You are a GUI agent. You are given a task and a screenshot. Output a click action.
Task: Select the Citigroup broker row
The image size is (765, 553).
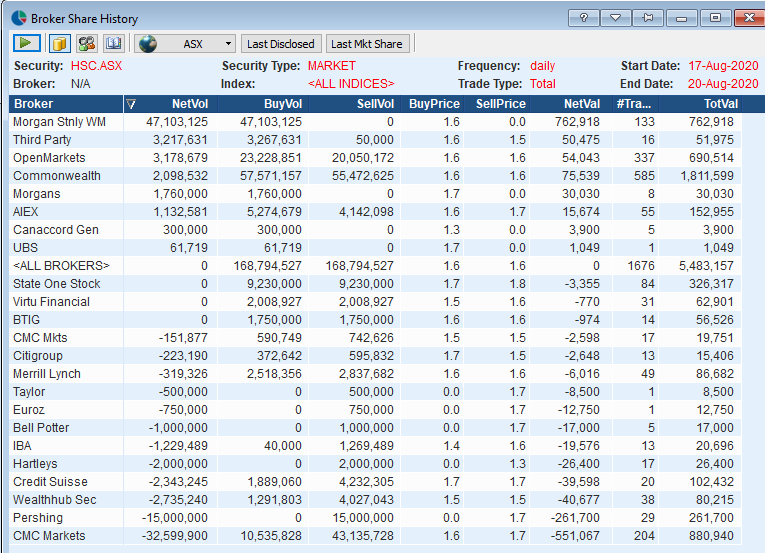(375, 356)
